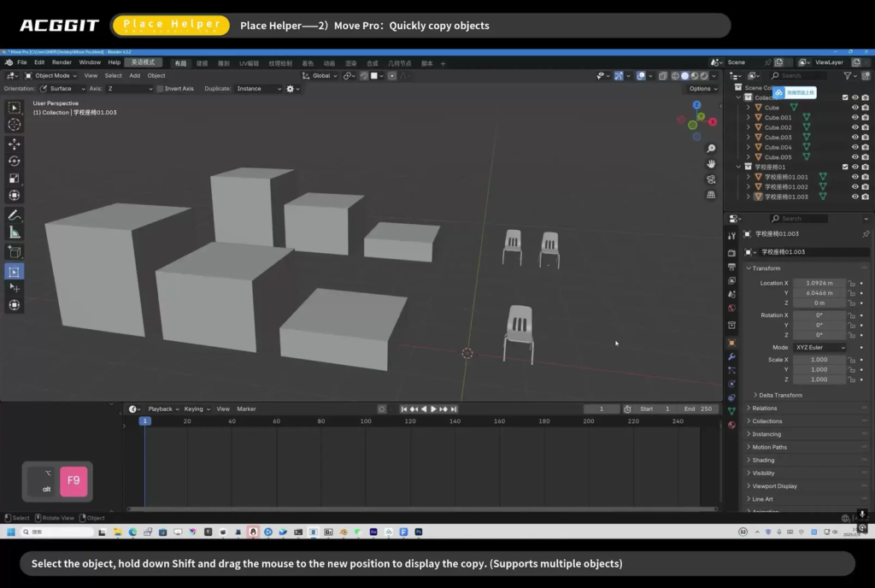The image size is (875, 588).
Task: Toggle snapping magnet in viewport header
Action: point(364,76)
